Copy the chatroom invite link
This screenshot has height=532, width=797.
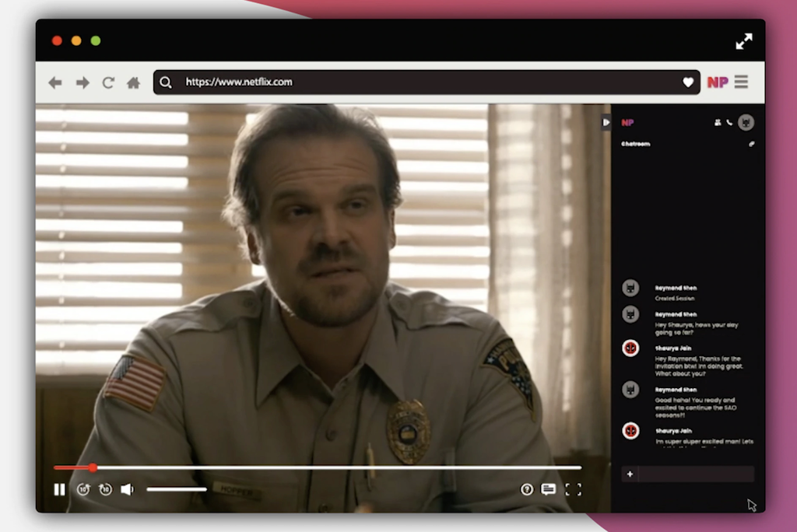tap(752, 145)
